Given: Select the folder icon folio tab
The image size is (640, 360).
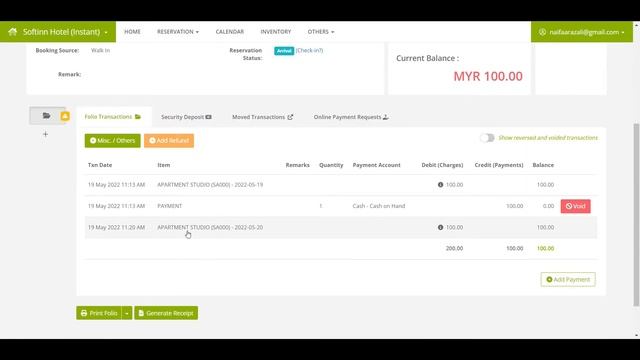Looking at the screenshot, I should (46, 116).
